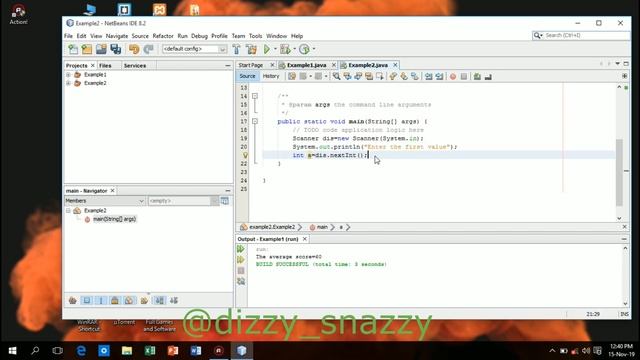This screenshot has height=360, width=640.
Task: Close the Output - Example1 (run) tab
Action: pyautogui.click(x=304, y=239)
